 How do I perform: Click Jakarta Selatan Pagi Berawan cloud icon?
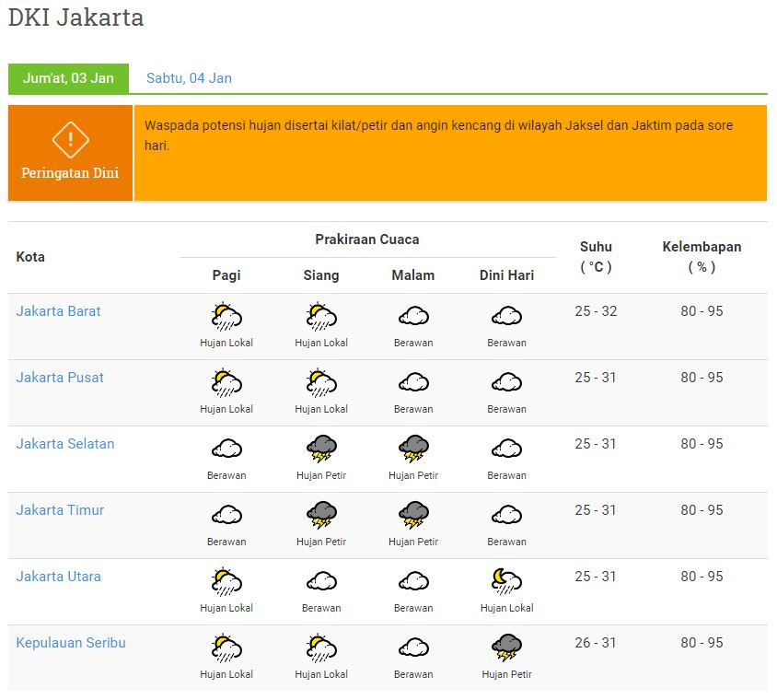226,449
